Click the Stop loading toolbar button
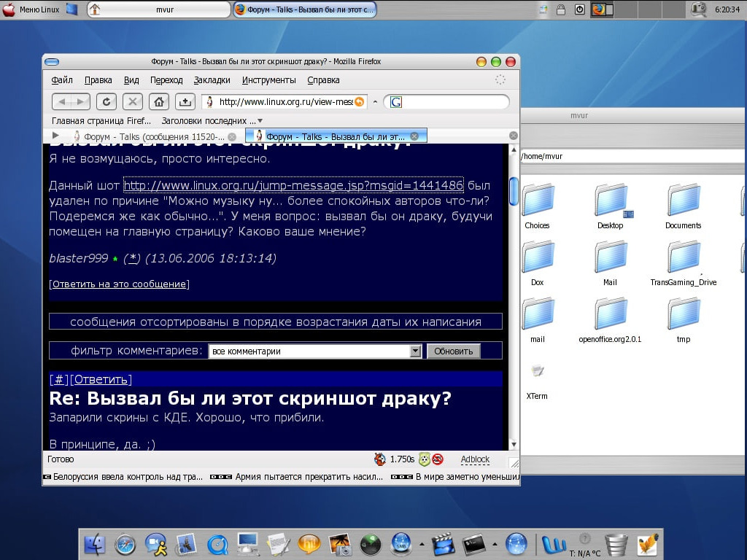 [x=132, y=102]
